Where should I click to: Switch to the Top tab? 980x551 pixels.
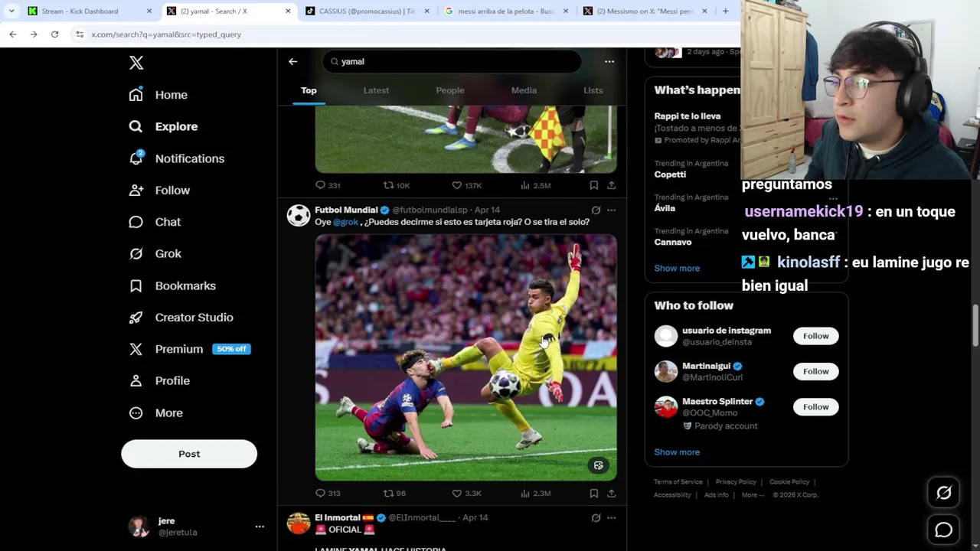pyautogui.click(x=309, y=90)
